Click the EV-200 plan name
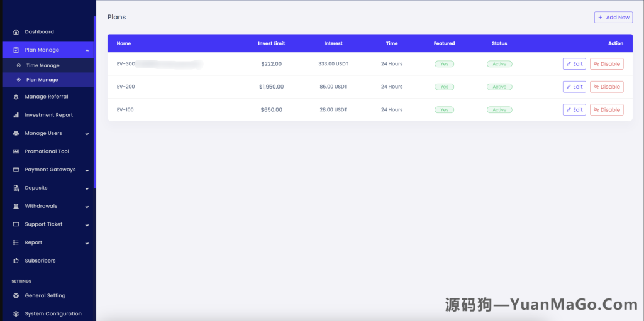The image size is (644, 321). [x=125, y=87]
